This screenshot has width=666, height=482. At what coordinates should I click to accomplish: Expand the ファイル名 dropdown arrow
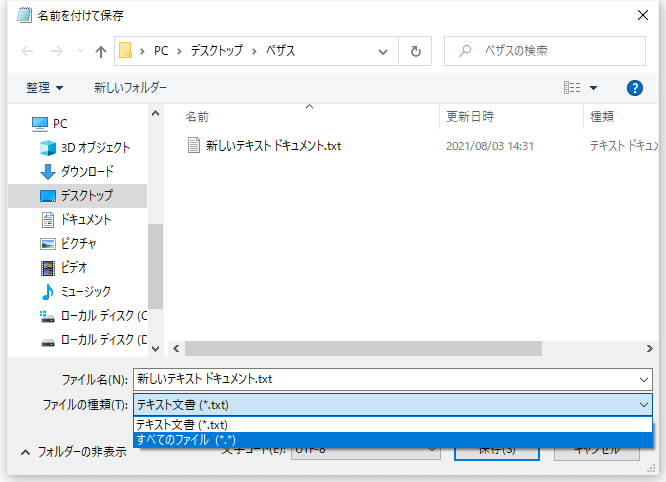coord(644,379)
